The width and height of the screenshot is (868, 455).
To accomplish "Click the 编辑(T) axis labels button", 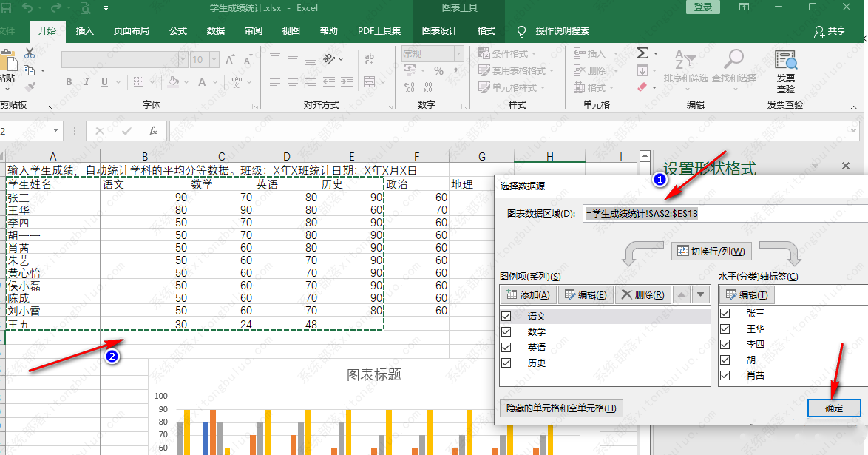I will click(747, 295).
